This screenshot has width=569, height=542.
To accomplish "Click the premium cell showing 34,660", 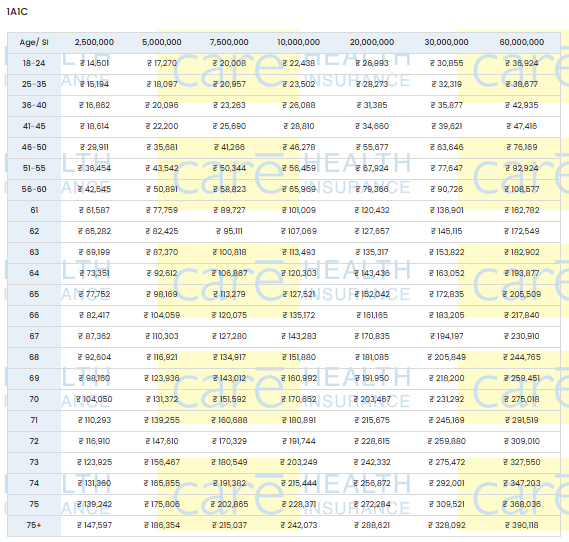I will (372, 126).
